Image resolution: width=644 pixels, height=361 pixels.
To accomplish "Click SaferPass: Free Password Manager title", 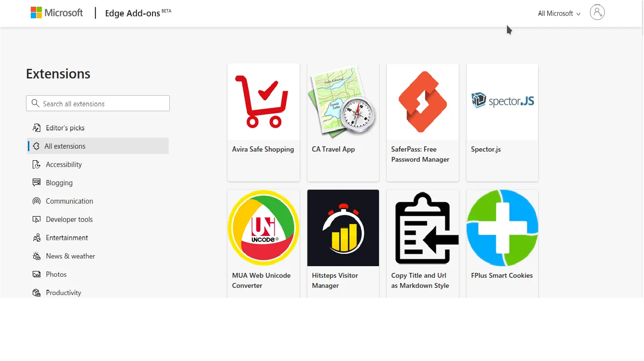I will 420,155.
